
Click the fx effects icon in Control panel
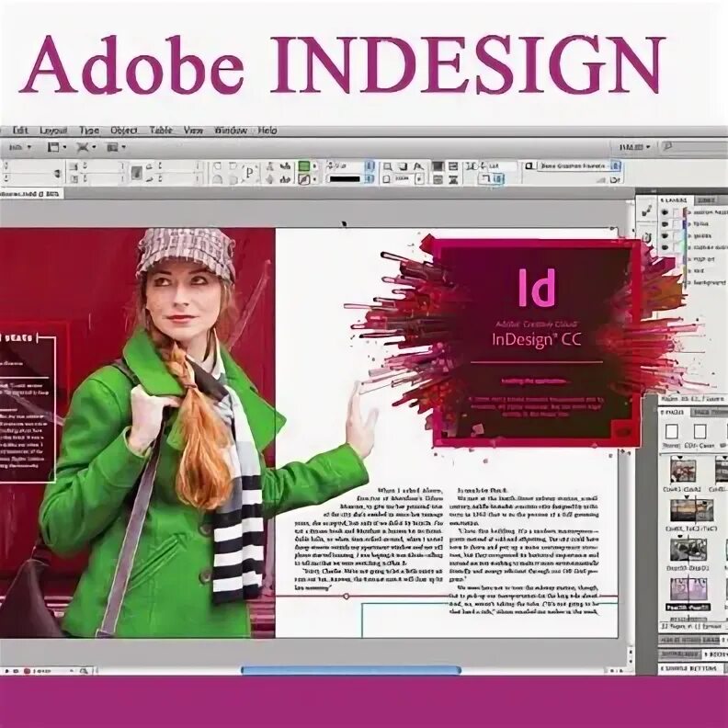[x=418, y=166]
